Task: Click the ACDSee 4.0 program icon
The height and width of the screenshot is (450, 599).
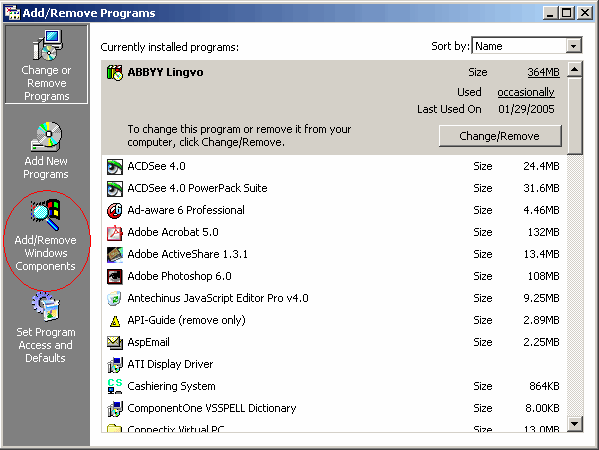Action: click(x=115, y=167)
